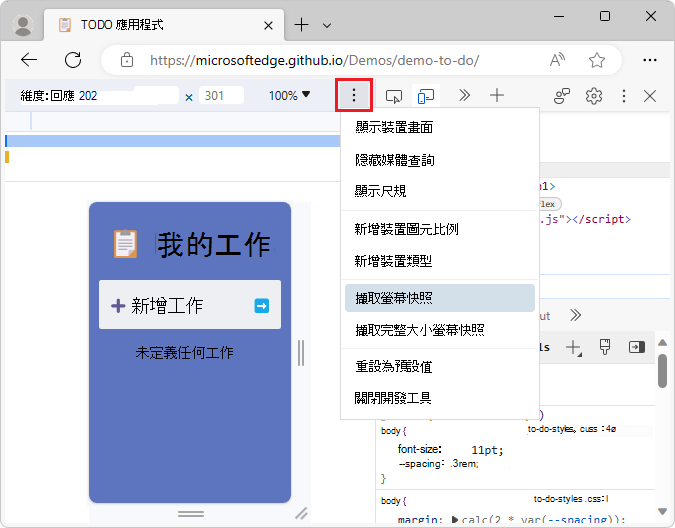Click New style rule plus icon
Image resolution: width=675 pixels, height=528 pixels.
573,348
